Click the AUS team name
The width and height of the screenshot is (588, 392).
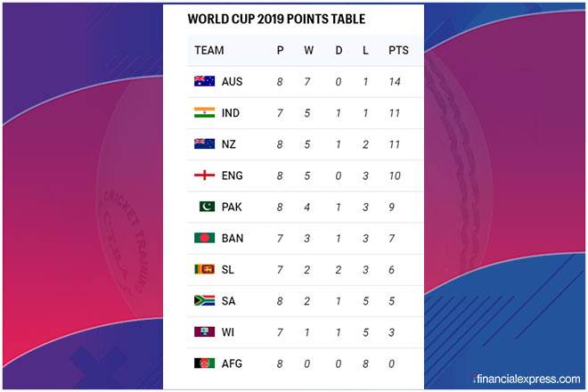[x=233, y=82]
